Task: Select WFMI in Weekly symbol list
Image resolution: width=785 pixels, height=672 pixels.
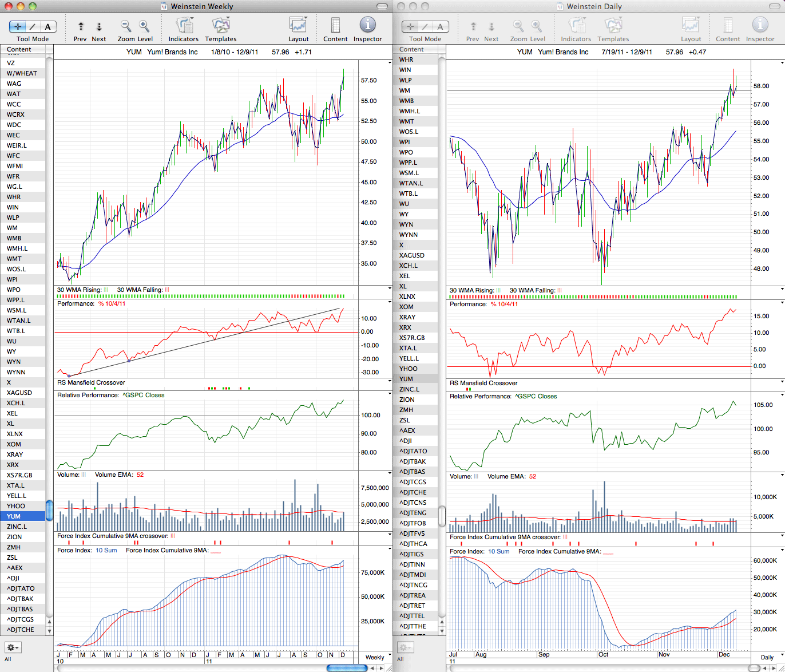Action: [23, 166]
